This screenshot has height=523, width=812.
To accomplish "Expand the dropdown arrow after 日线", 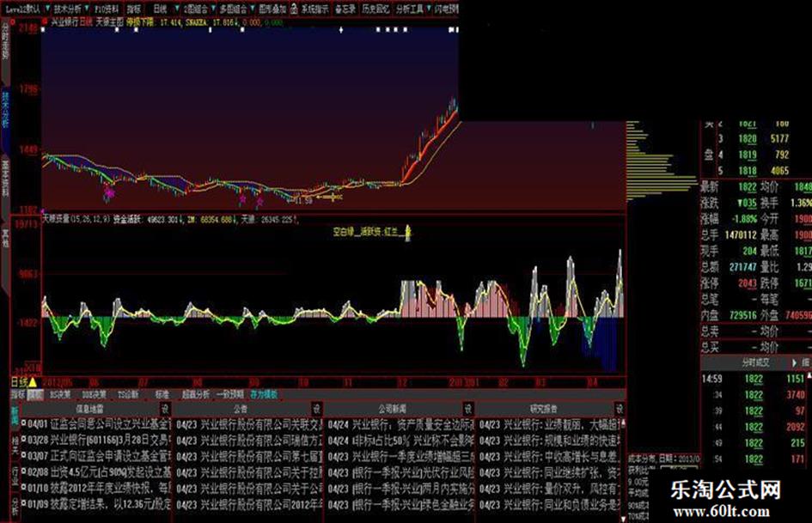I will tap(177, 9).
